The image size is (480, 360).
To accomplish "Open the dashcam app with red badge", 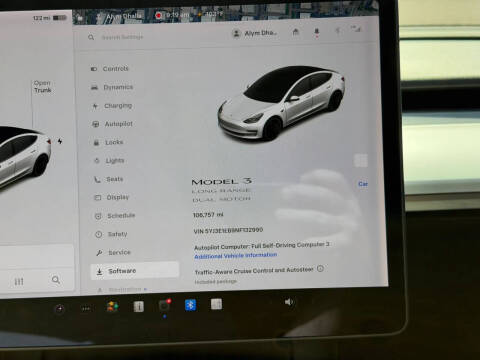I will (x=164, y=305).
